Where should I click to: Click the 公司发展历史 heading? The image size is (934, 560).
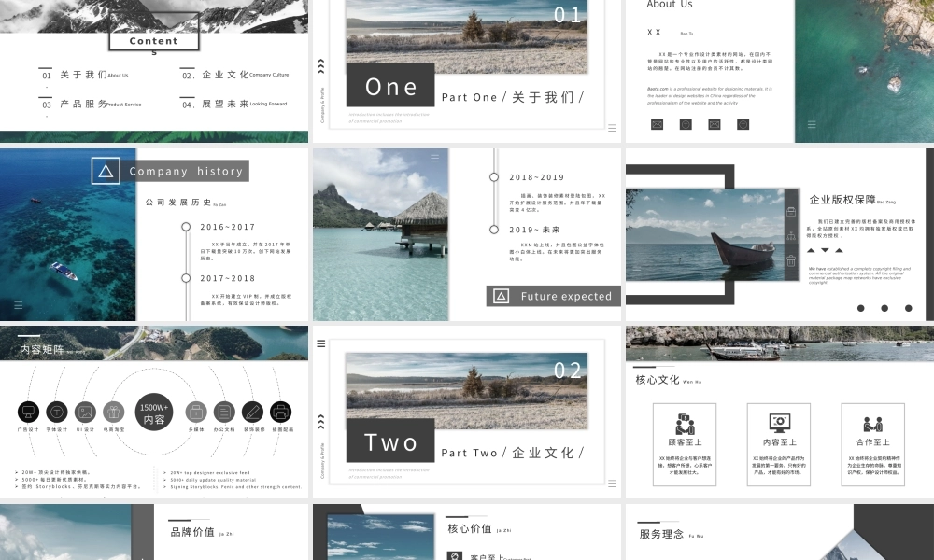click(x=178, y=203)
